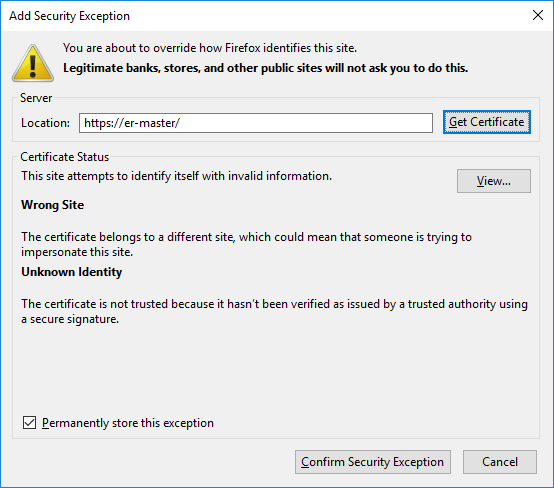554x488 pixels.
Task: Click the text about invalid information
Action: [x=177, y=176]
